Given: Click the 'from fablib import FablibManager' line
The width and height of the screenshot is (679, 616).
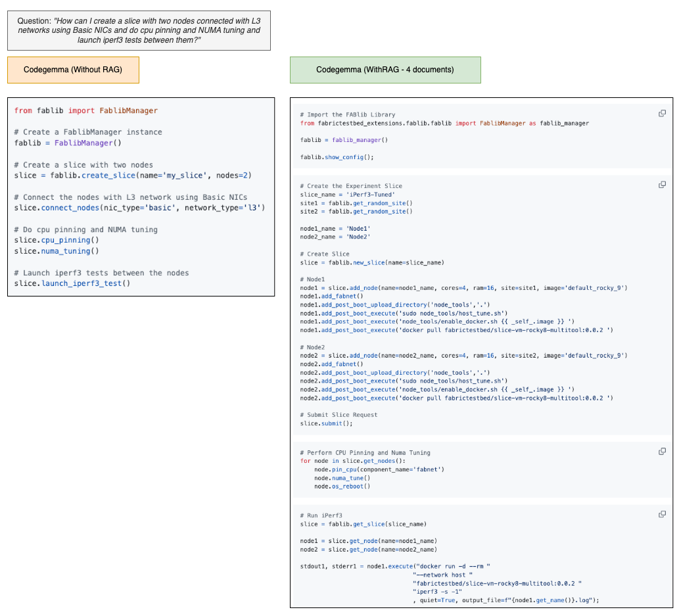Looking at the screenshot, I should point(85,110).
